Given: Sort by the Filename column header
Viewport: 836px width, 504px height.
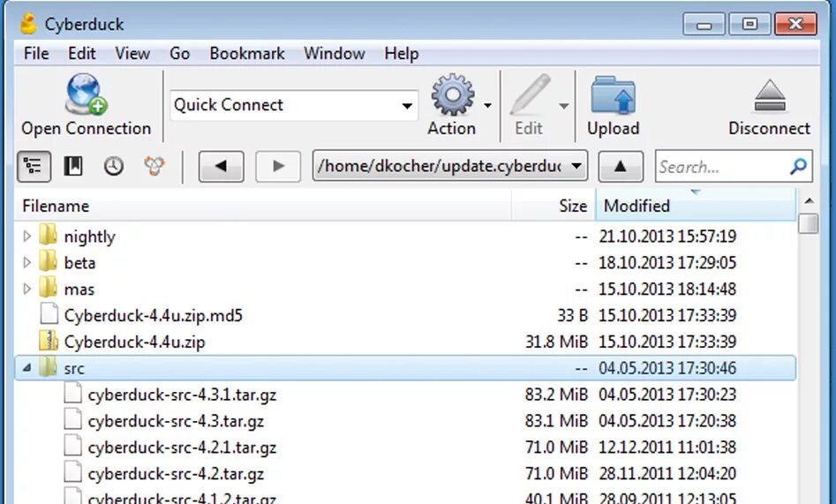Looking at the screenshot, I should (x=263, y=206).
